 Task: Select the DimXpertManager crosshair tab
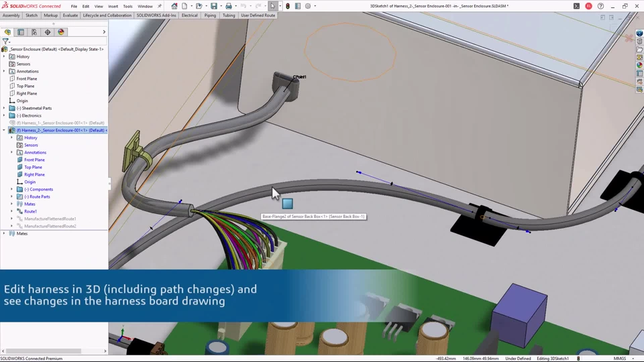[x=48, y=32]
